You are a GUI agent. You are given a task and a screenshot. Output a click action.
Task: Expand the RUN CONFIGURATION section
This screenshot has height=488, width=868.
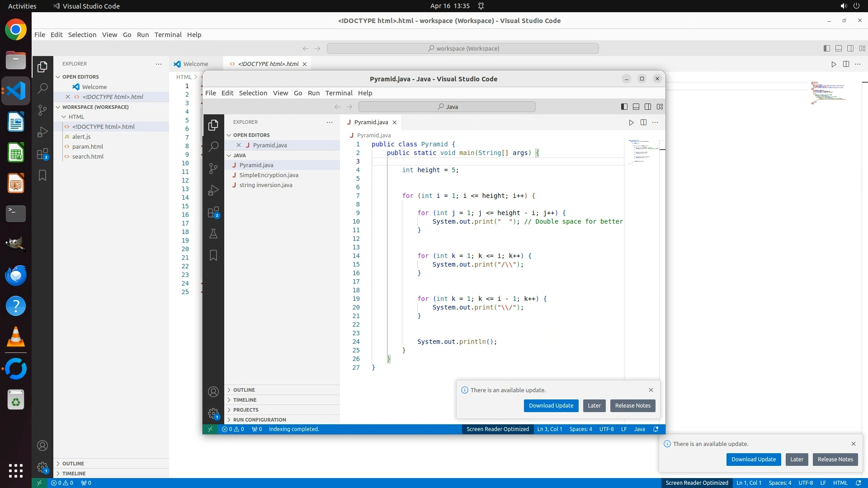(x=259, y=420)
